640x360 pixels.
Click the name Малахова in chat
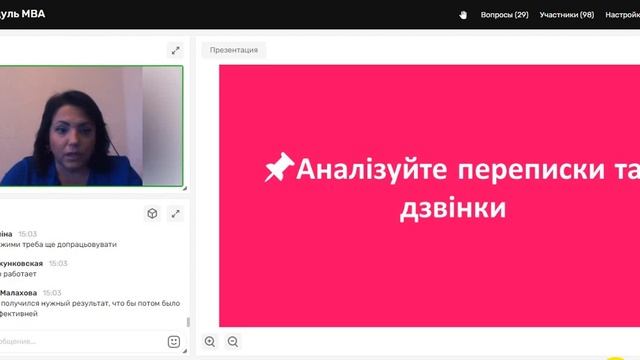point(18,293)
